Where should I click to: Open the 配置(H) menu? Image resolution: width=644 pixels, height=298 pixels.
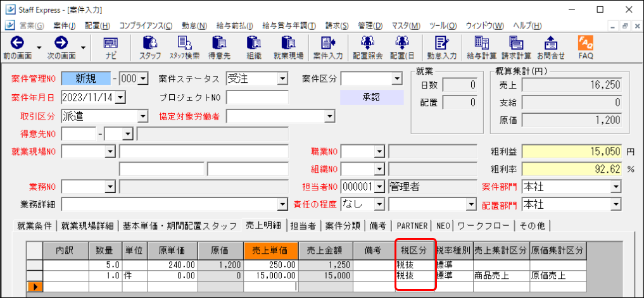point(98,25)
